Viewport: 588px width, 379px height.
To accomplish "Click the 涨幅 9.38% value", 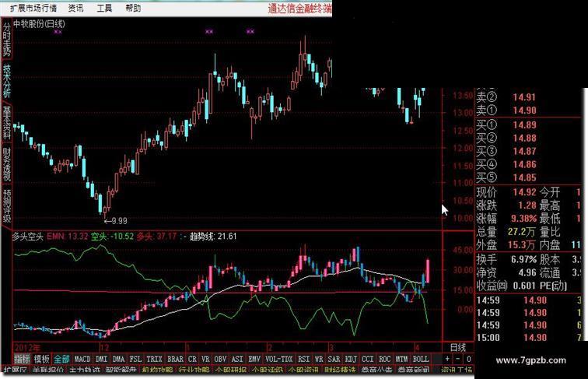I will click(523, 219).
